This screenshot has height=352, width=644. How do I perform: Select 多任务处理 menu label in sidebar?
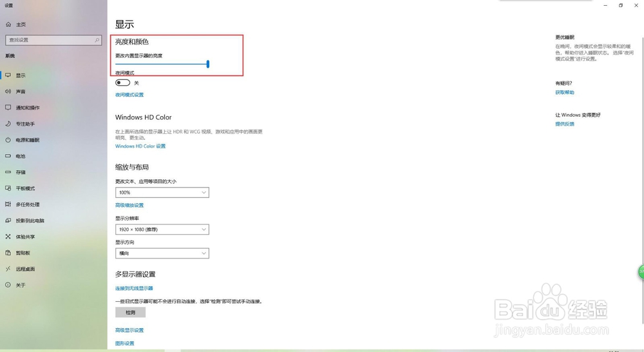[x=28, y=204]
